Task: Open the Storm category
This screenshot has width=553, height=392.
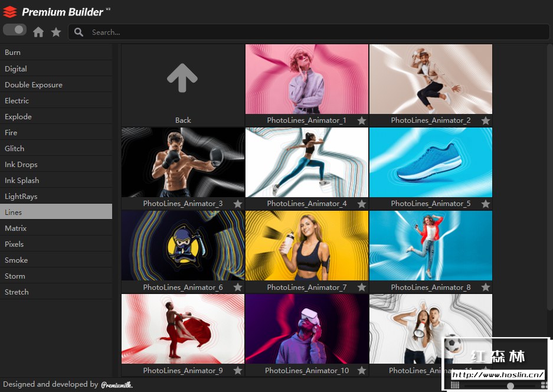Action: [x=56, y=276]
